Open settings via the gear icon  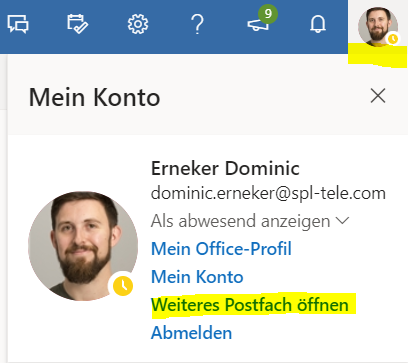138,24
